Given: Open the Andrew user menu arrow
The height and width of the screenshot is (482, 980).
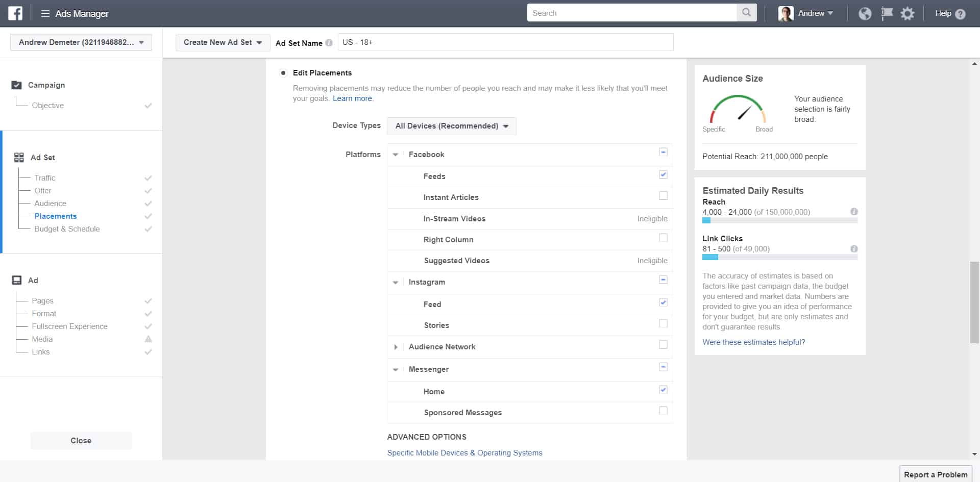Looking at the screenshot, I should click(830, 13).
